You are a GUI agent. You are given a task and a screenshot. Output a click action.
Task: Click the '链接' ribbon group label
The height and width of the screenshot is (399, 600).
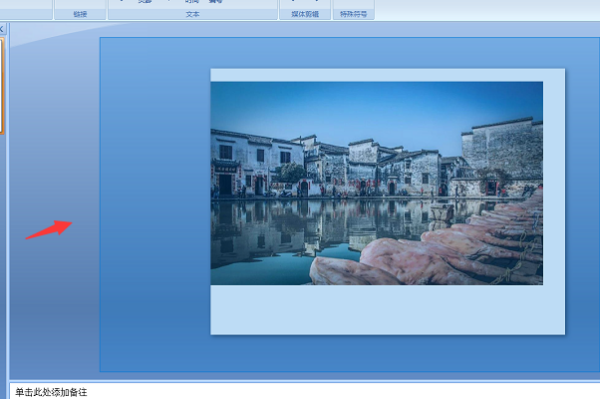tap(80, 14)
